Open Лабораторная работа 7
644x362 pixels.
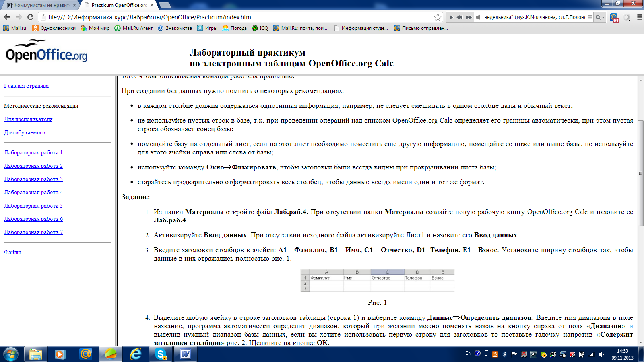[33, 232]
